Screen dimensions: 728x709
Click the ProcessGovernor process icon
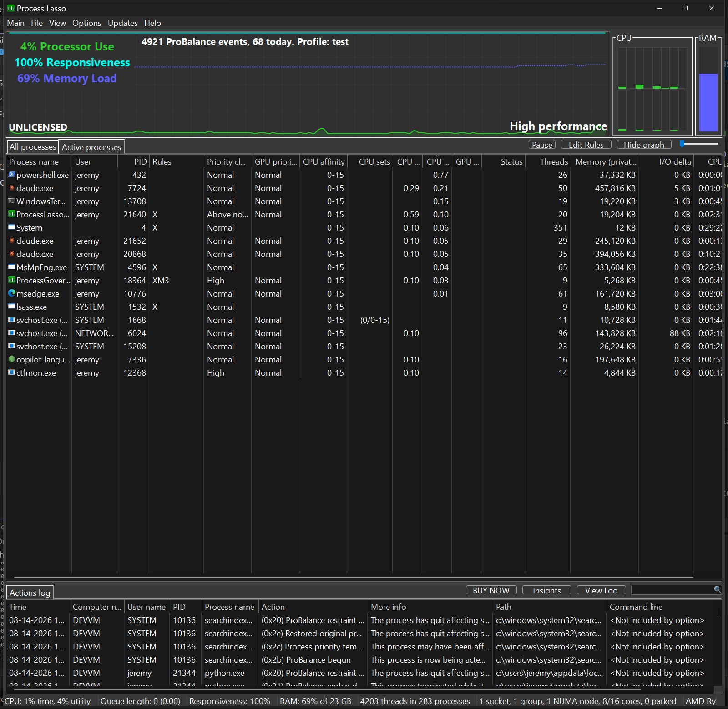click(12, 280)
